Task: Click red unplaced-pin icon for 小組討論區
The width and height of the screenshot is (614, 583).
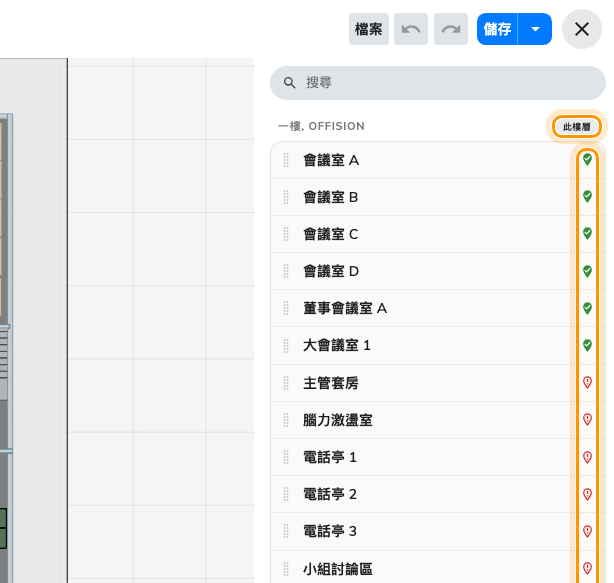Action: pos(587,568)
